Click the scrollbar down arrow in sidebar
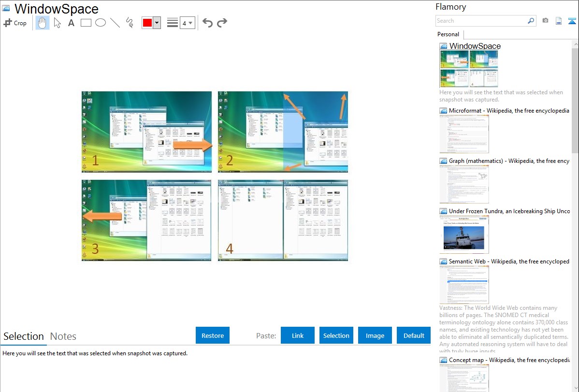 pyautogui.click(x=575, y=388)
